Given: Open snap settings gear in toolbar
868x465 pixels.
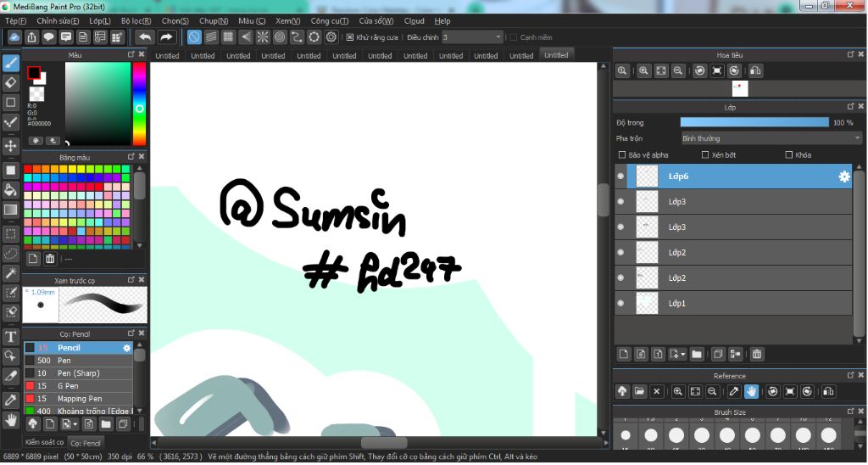Looking at the screenshot, I should point(331,37).
